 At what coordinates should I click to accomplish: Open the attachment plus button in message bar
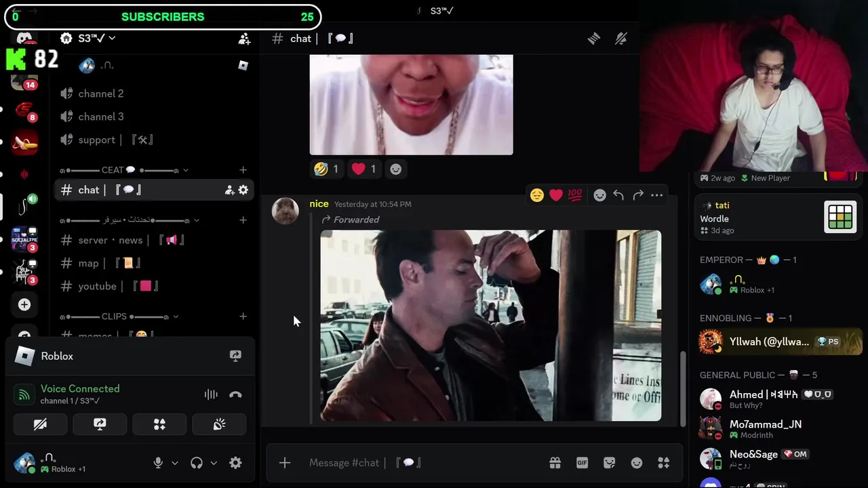click(285, 463)
